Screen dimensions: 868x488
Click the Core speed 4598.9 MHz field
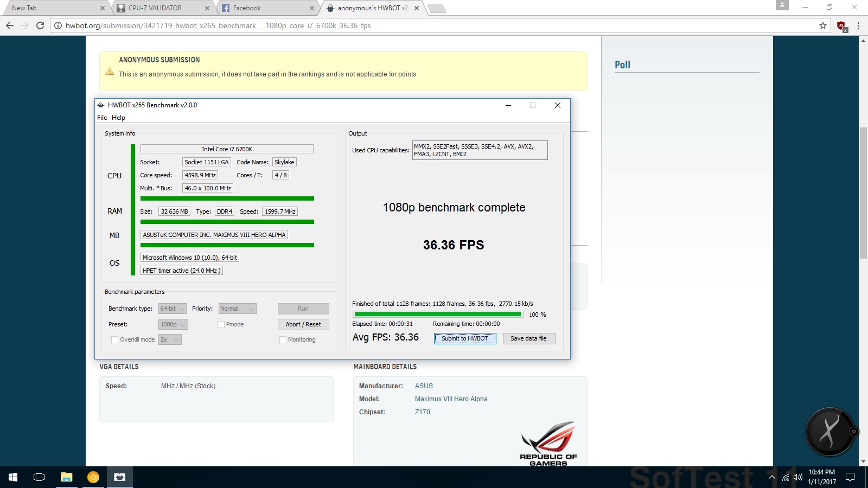(200, 175)
